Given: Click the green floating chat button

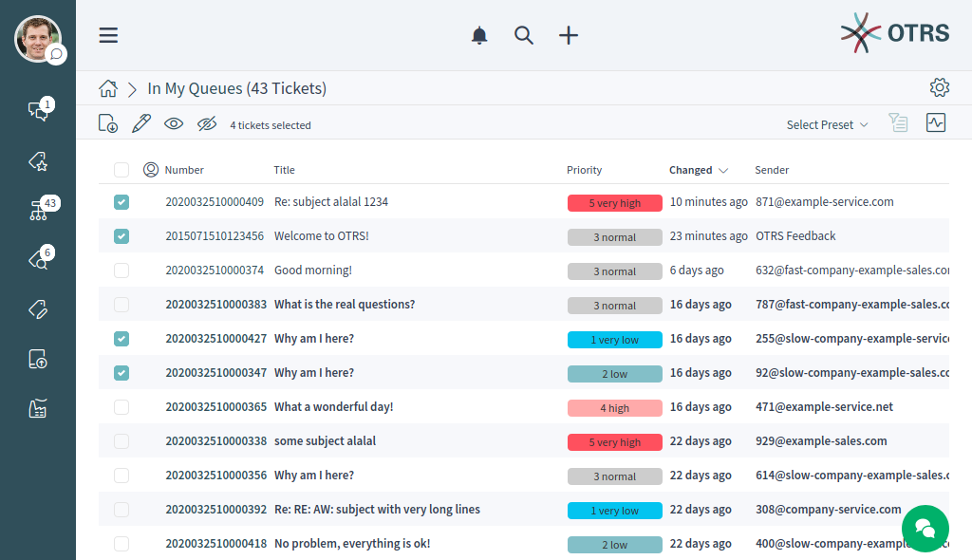Looking at the screenshot, I should (x=925, y=528).
